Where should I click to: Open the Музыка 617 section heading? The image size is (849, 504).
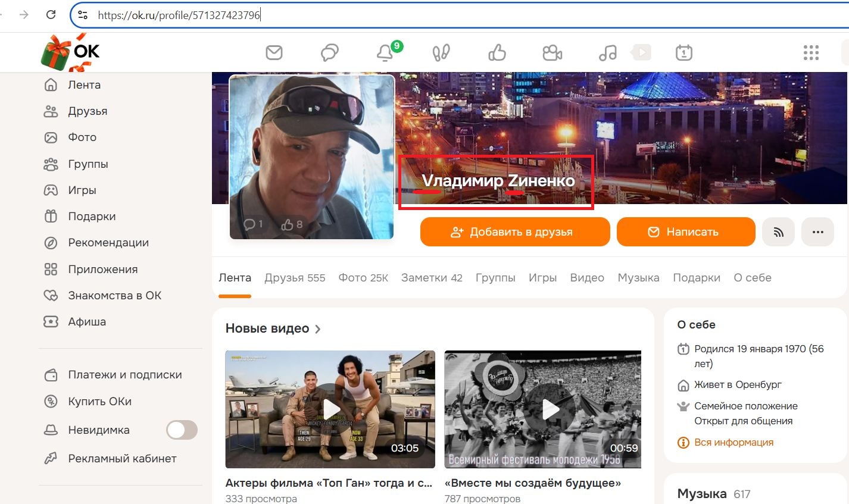(714, 494)
